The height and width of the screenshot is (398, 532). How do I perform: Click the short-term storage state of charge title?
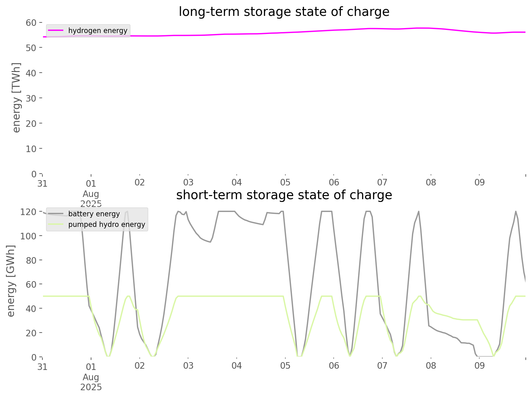click(284, 195)
